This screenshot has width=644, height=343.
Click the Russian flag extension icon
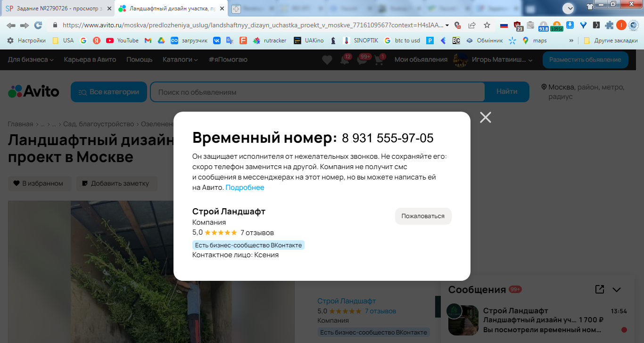click(504, 25)
